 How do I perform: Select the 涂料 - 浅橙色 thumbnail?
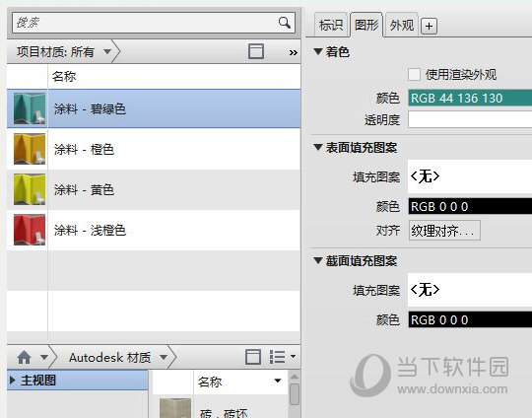[x=30, y=230]
